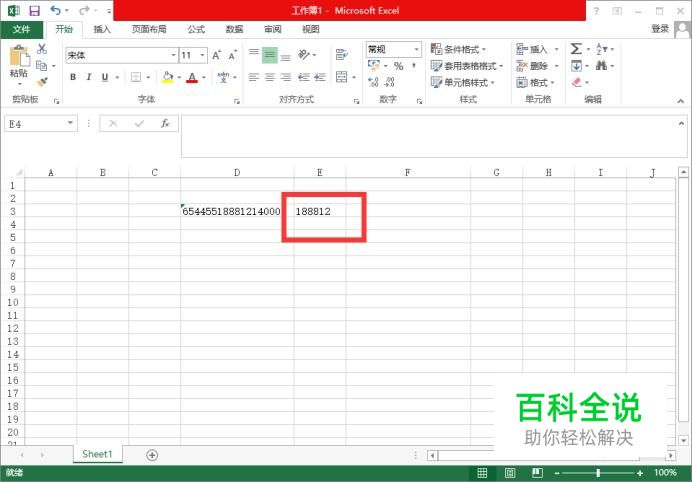Click the Insert Function fx button
The height and width of the screenshot is (482, 692).
(x=165, y=124)
